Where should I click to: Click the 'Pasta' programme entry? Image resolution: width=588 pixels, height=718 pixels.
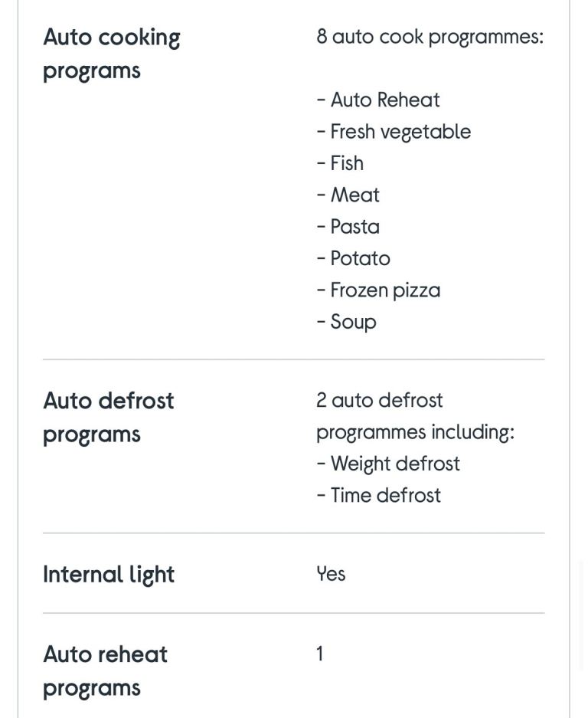click(x=348, y=227)
